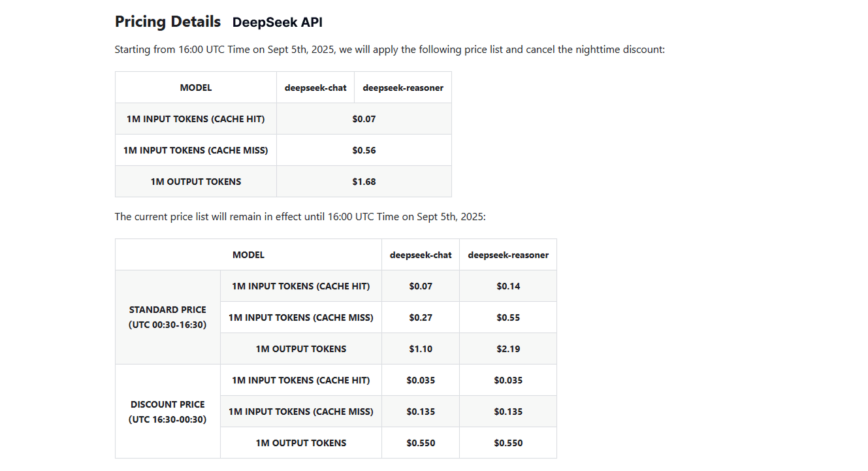Click the "DeepSeek API" title text
Viewport: 868px width, 471px height.
click(x=277, y=22)
